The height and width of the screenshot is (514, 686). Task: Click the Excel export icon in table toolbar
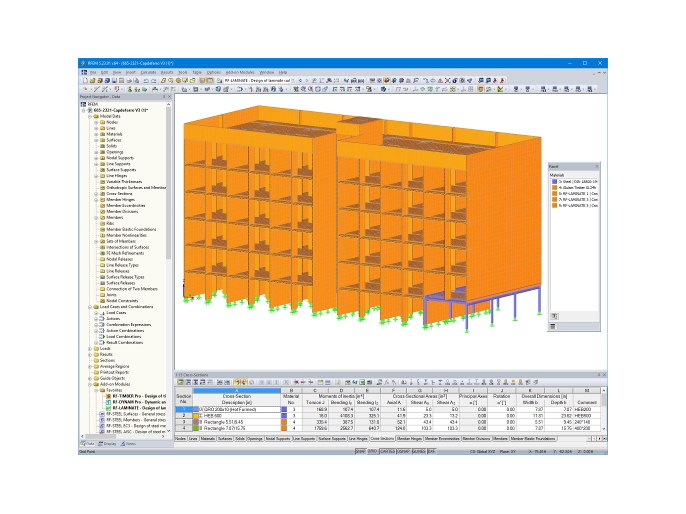coord(362,382)
